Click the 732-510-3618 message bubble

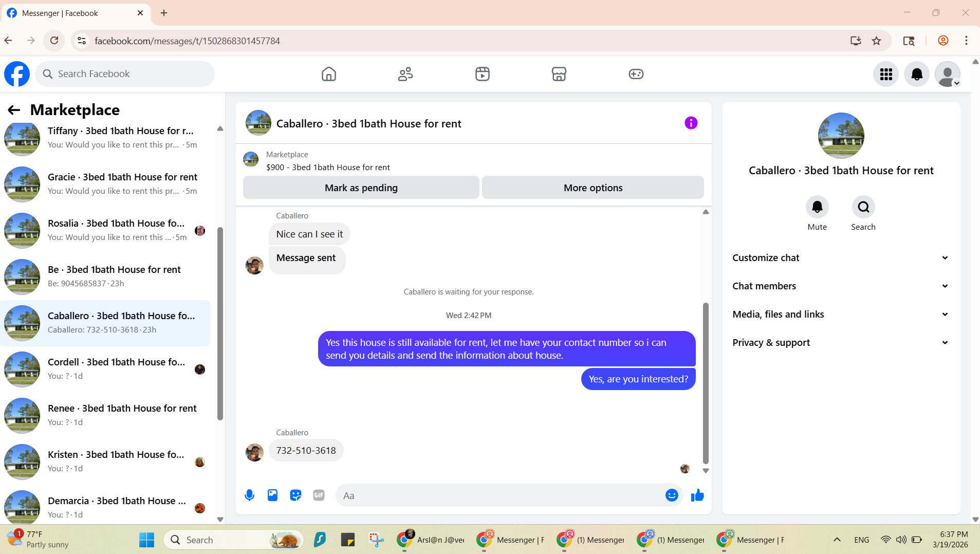[306, 451]
